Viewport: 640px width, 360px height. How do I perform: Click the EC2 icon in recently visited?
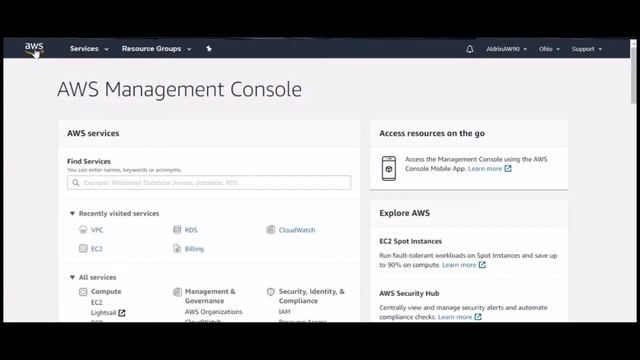[x=83, y=248]
